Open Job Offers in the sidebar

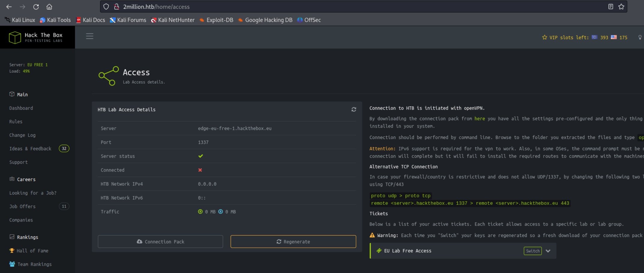click(22, 206)
